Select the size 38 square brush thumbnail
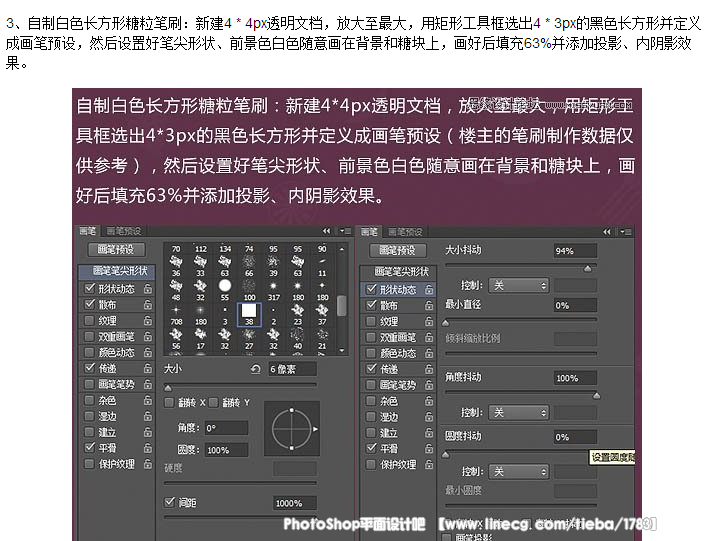 (x=249, y=314)
